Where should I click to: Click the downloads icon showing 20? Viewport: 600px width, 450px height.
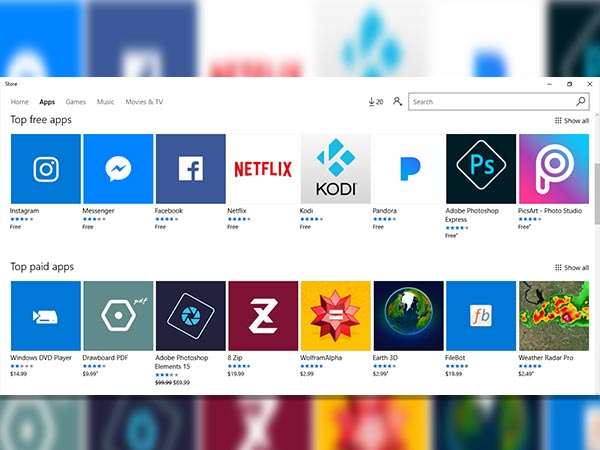click(x=376, y=102)
